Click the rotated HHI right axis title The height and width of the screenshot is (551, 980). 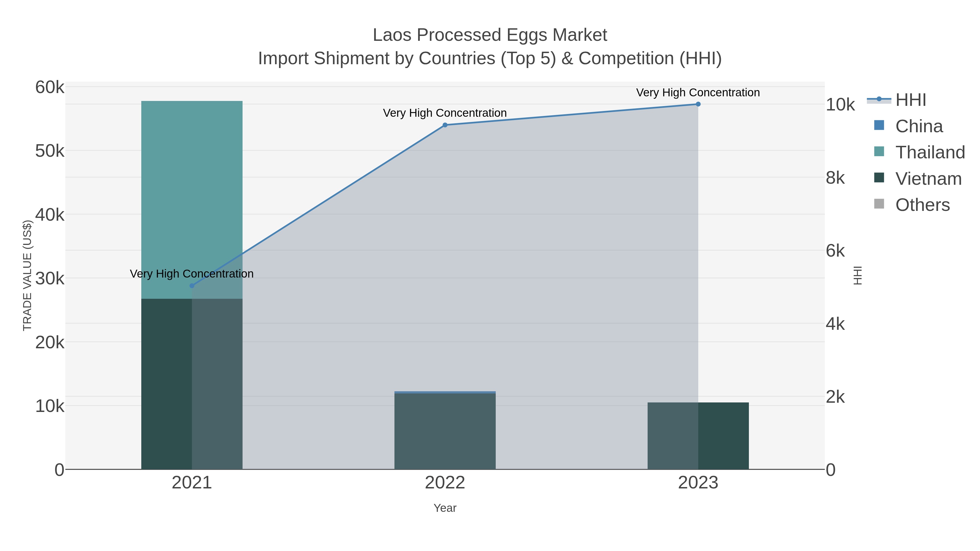click(857, 275)
